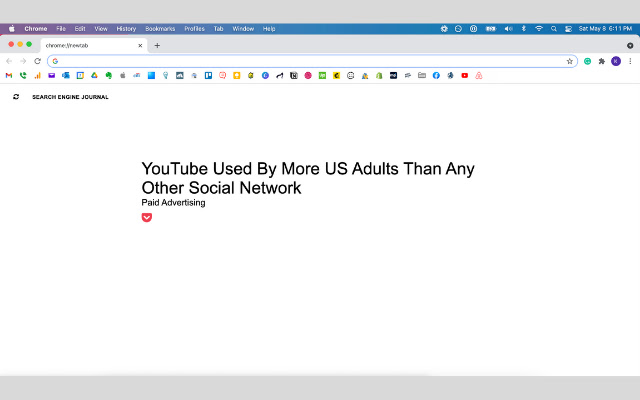This screenshot has height=400, width=640.
Task: Open Spotlight search in menu bar
Action: [x=553, y=29]
